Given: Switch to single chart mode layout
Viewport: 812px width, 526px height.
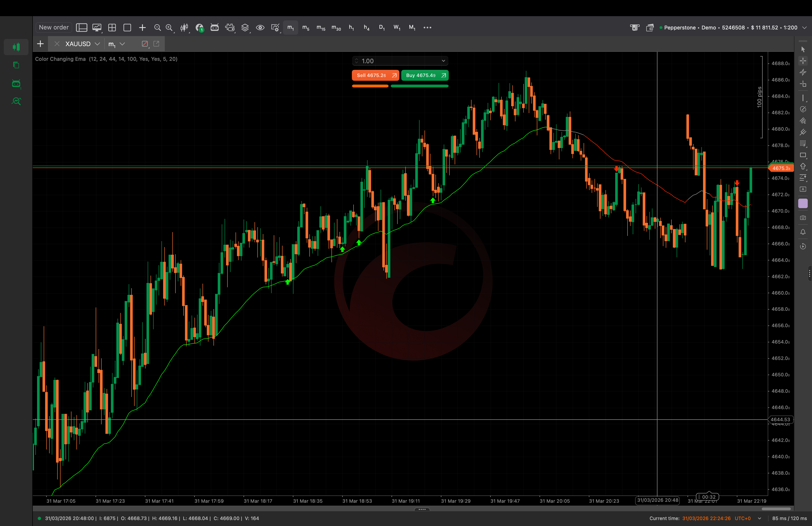Looking at the screenshot, I should pyautogui.click(x=127, y=28).
